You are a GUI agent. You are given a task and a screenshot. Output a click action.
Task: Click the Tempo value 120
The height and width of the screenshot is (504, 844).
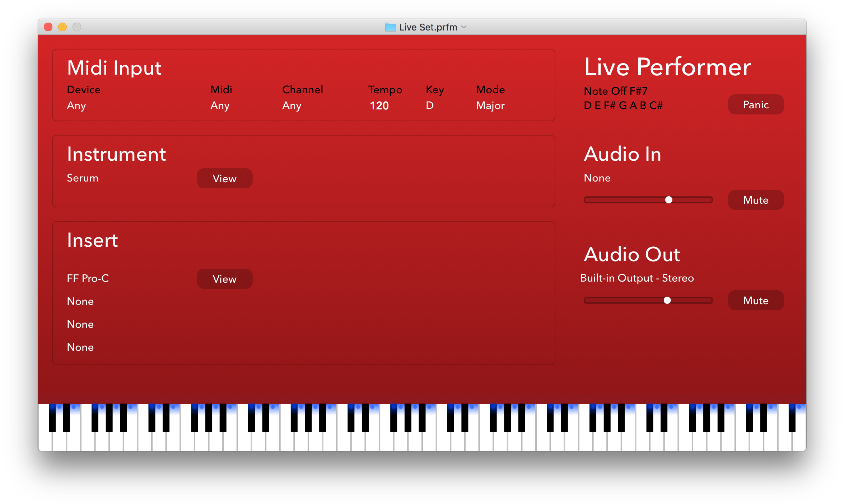pos(379,106)
